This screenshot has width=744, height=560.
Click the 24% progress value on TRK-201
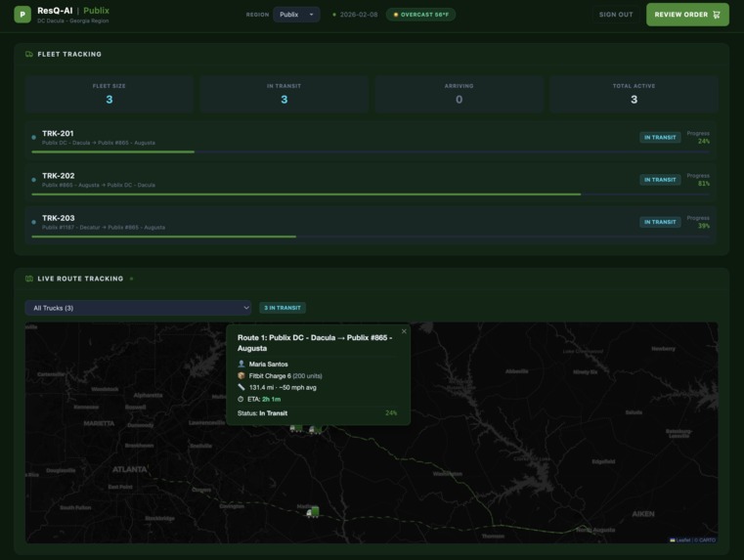(704, 142)
